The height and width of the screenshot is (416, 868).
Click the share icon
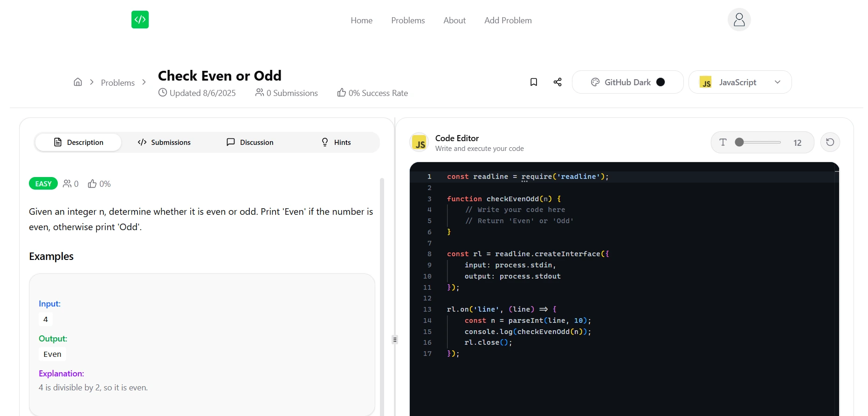[558, 82]
